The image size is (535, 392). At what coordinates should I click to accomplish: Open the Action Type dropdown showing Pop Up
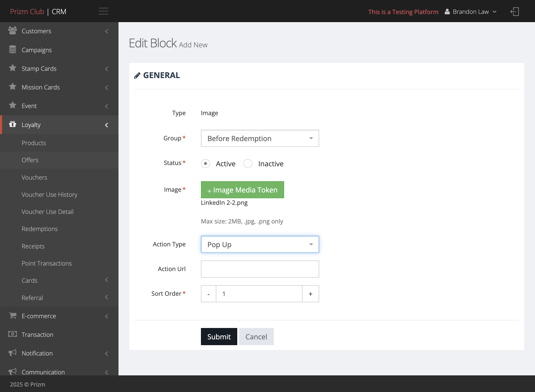tap(260, 244)
